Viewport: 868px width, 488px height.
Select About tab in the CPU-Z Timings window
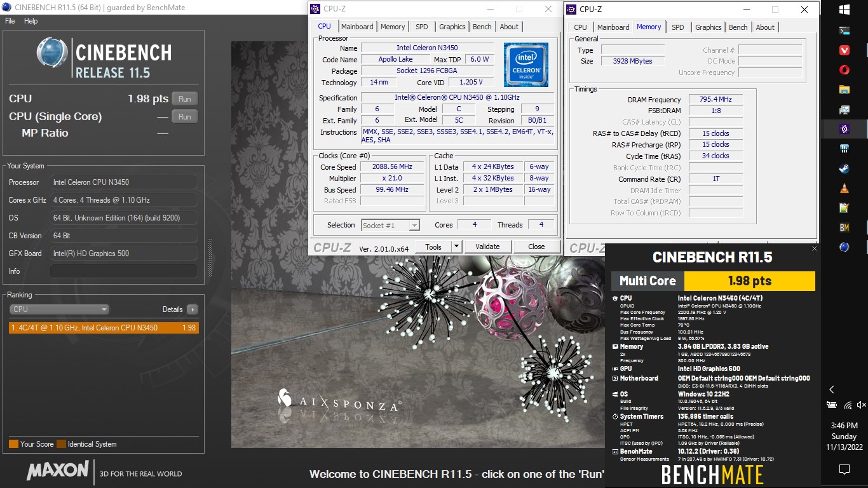click(765, 27)
